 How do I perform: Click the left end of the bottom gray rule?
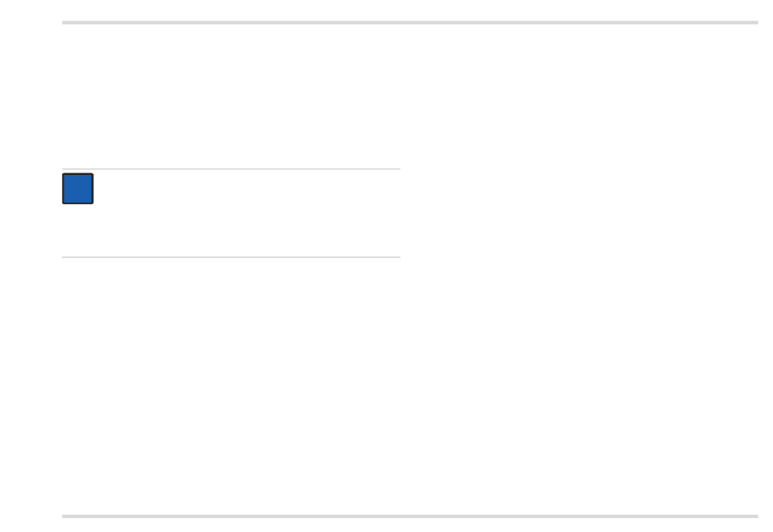pos(65,517)
